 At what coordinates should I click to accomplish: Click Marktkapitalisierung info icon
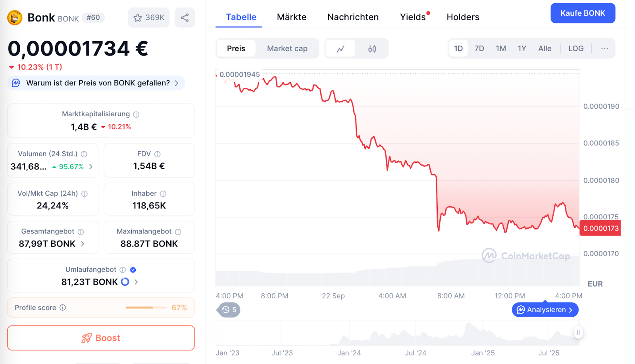136,115
